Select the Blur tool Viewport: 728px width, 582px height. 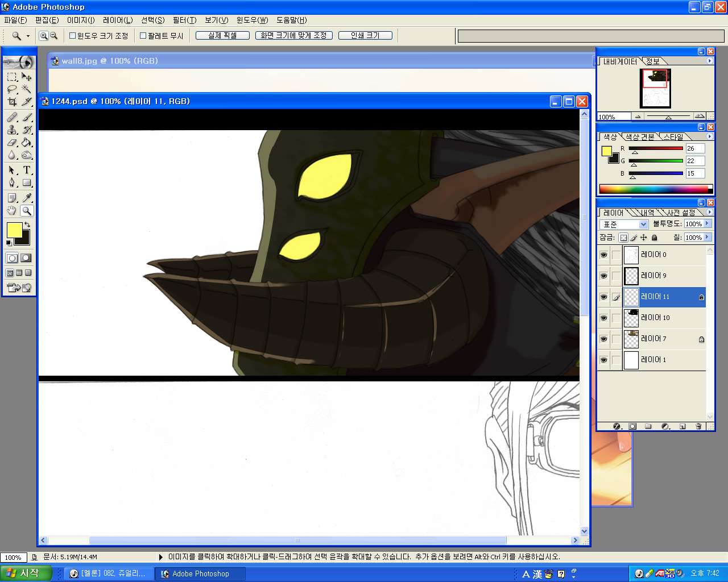[12, 155]
